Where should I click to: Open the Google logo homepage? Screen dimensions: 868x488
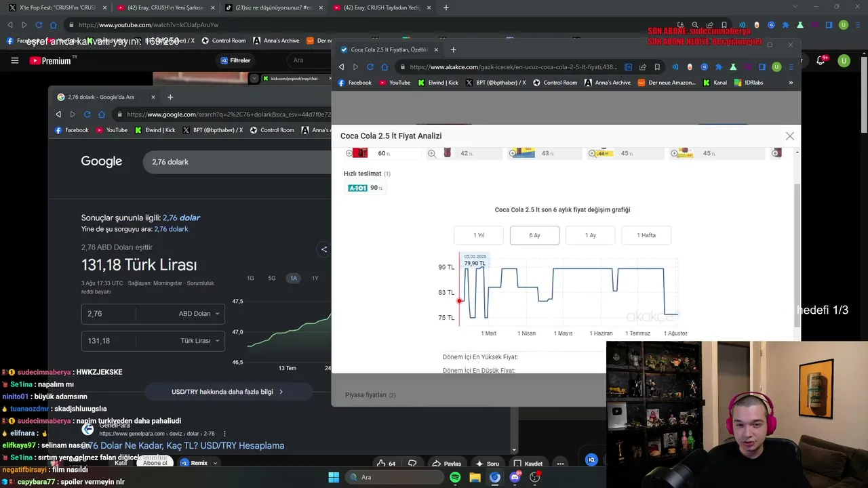pyautogui.click(x=102, y=161)
